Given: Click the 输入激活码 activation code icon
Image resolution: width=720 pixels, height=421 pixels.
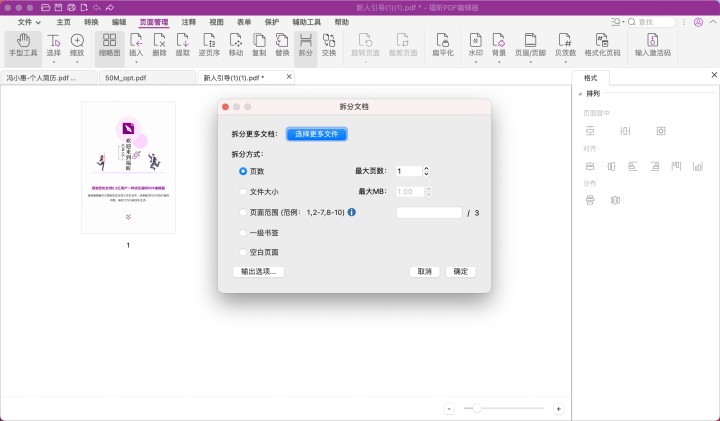Looking at the screenshot, I should tap(652, 44).
